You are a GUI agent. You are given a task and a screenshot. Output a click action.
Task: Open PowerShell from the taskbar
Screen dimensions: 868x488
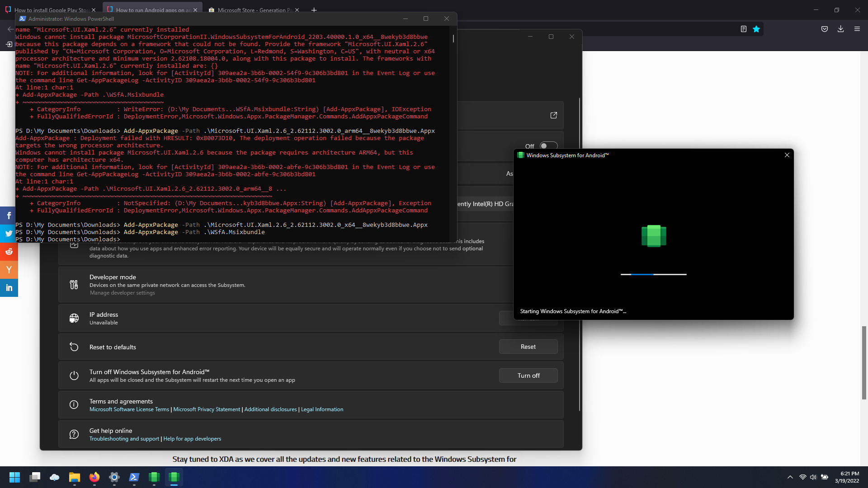134,477
